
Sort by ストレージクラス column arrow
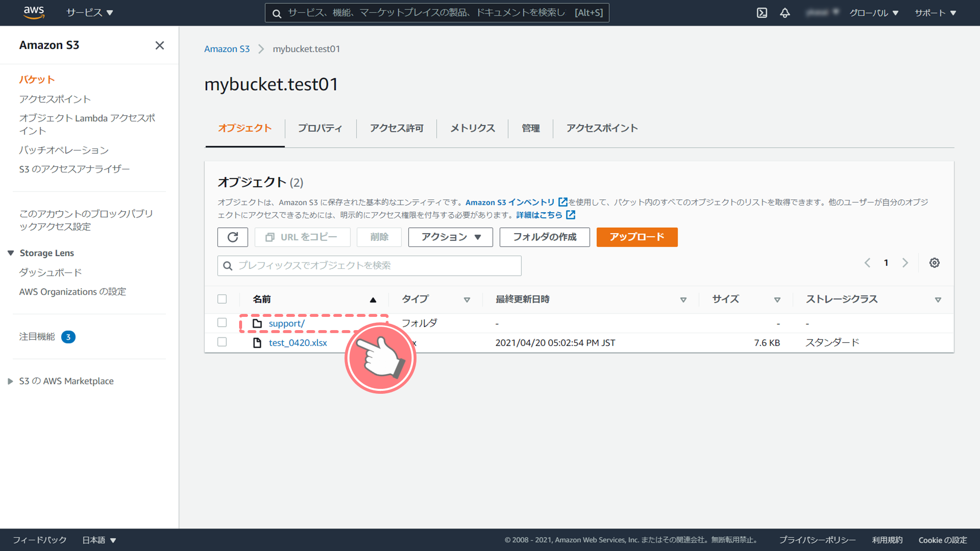click(938, 300)
